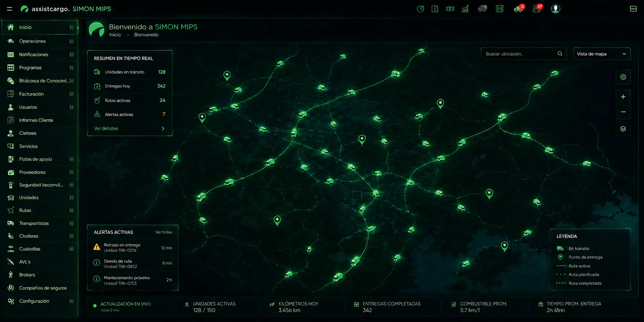Click the Mantenimiento próximo info icon

click(97, 279)
